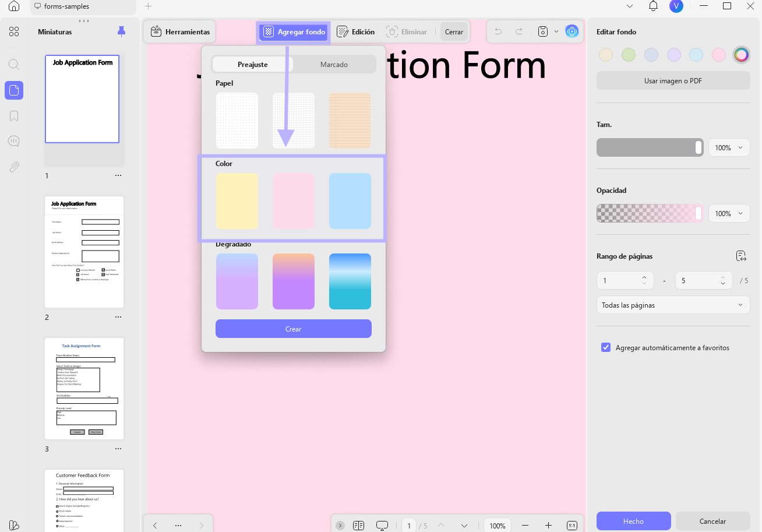Screen dimensions: 762x532
Task: Open the save options dropdown arrow
Action: click(x=556, y=31)
